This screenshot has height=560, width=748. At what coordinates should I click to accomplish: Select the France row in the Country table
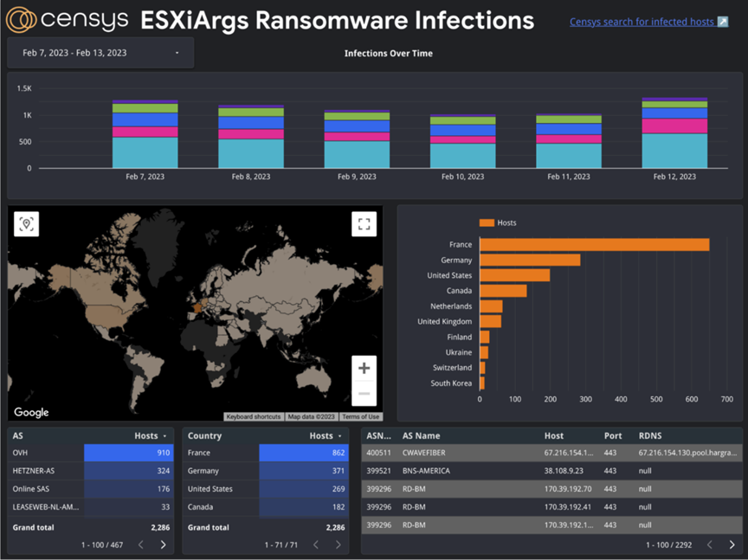pos(266,453)
